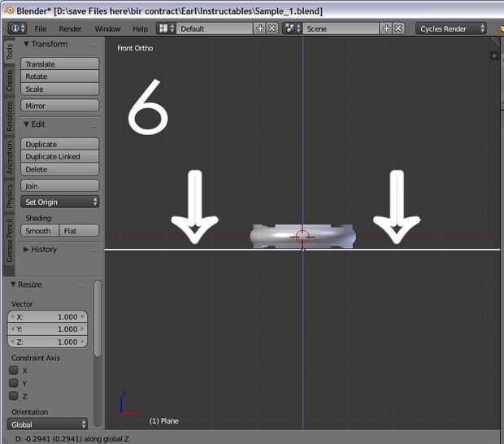The image size is (504, 444).
Task: Click the Mirror button
Action: tap(60, 106)
